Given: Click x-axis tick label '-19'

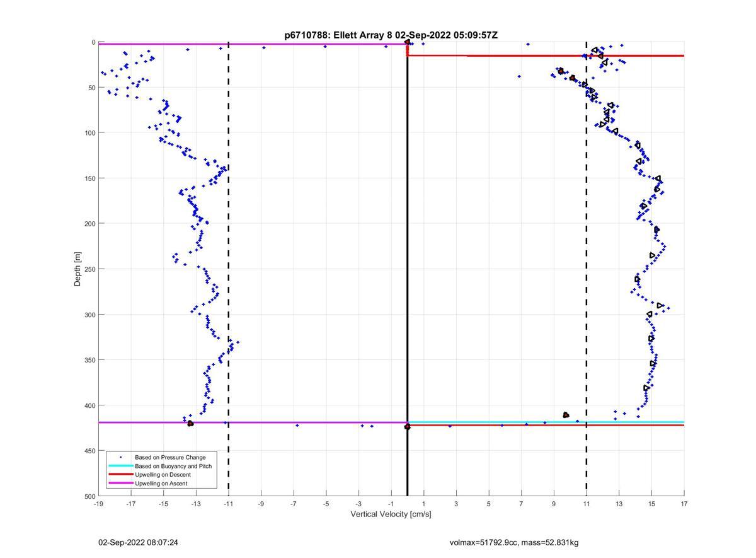Looking at the screenshot, I should click(98, 504).
